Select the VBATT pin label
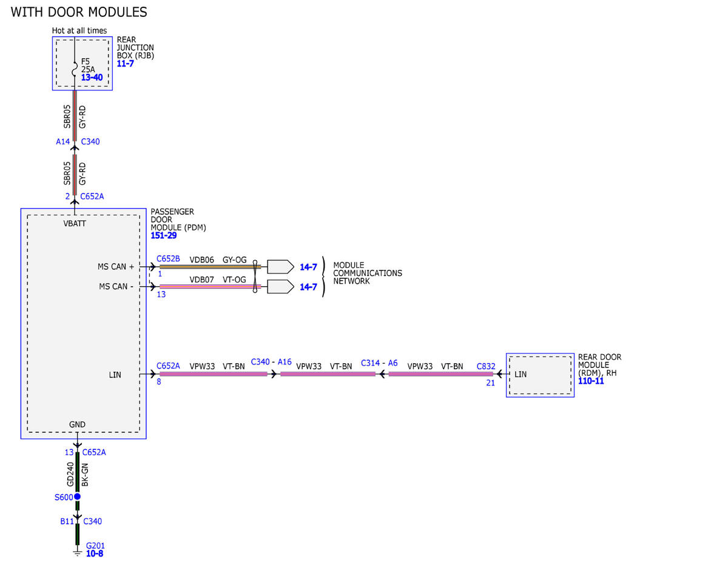728x562 pixels. [75, 223]
